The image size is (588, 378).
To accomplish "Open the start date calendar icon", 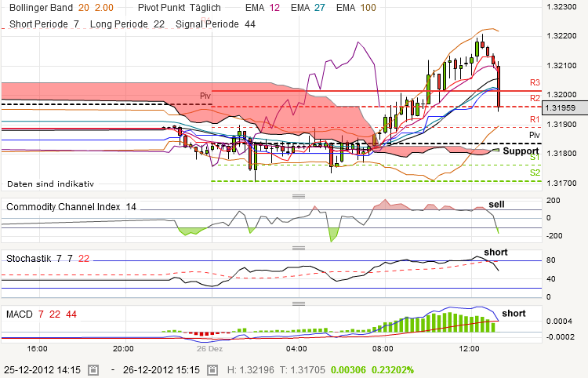I will [x=93, y=370].
